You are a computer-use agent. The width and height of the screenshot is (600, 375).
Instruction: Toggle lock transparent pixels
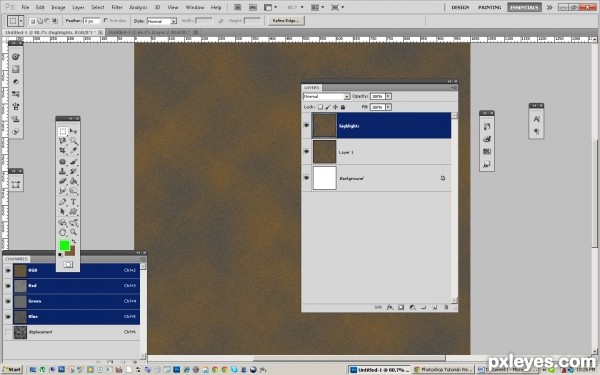pyautogui.click(x=320, y=107)
